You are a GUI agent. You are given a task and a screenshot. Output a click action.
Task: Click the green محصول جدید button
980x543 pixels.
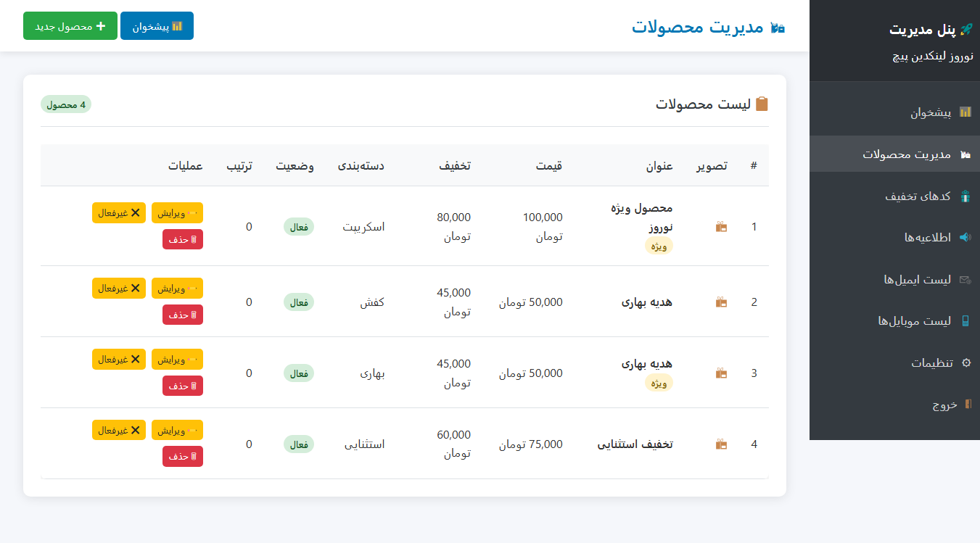(x=70, y=25)
